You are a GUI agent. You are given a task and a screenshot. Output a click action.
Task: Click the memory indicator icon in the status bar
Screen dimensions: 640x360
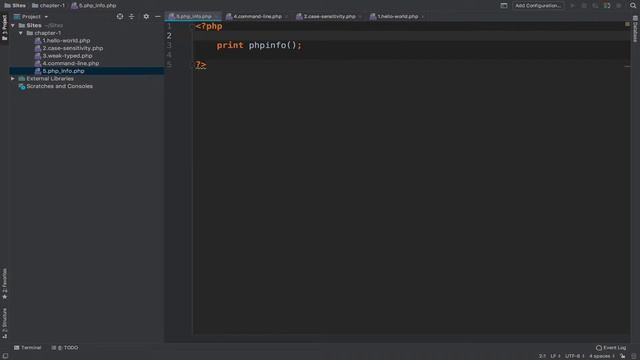point(634,356)
